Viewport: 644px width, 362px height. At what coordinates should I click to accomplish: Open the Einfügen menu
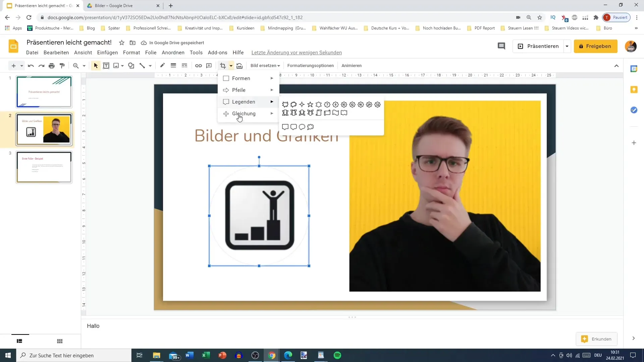(107, 53)
